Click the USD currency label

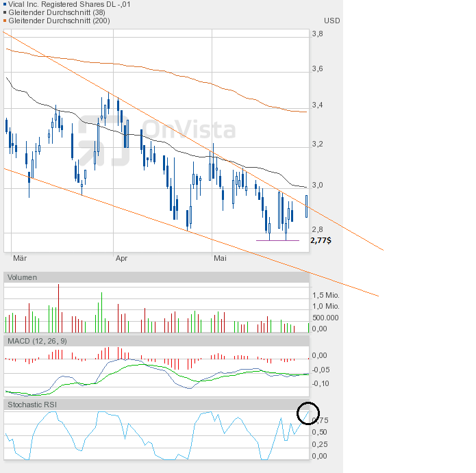point(331,21)
